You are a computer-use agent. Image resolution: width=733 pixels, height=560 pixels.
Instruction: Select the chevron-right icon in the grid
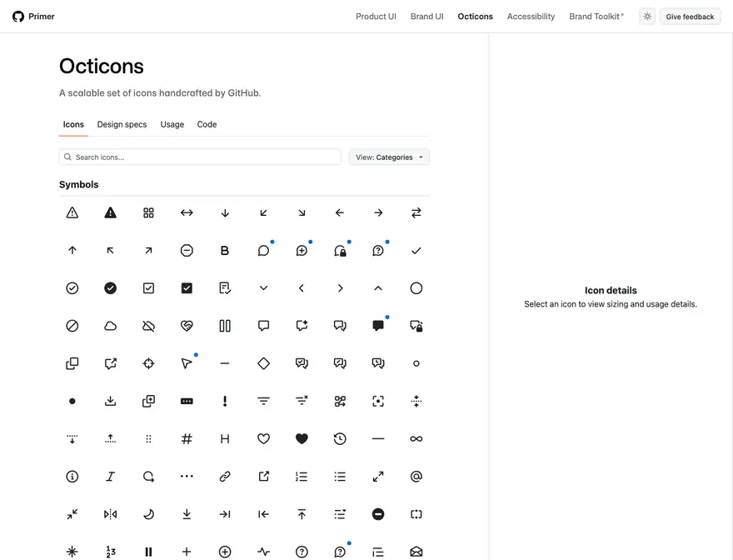pos(340,288)
